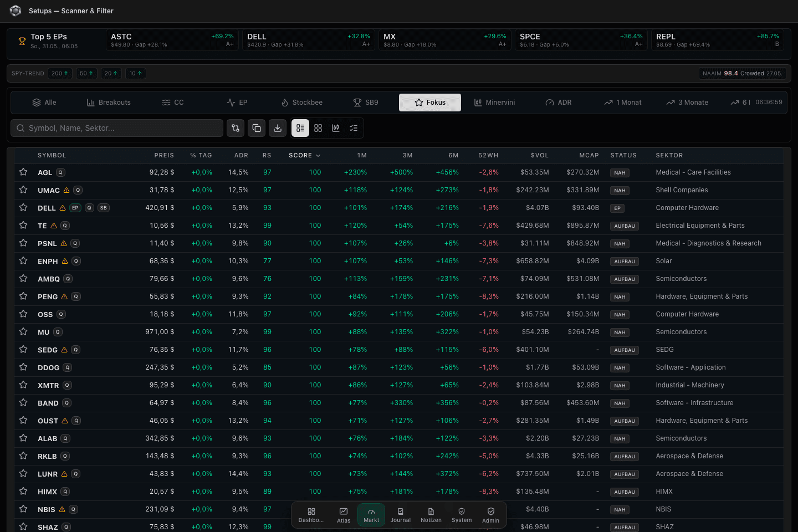Open the Breakouts tab
The image size is (798, 532).
point(109,103)
